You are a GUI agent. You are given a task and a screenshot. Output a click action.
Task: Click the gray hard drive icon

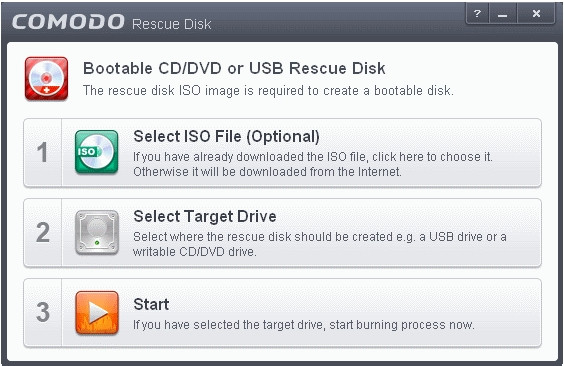click(x=97, y=232)
